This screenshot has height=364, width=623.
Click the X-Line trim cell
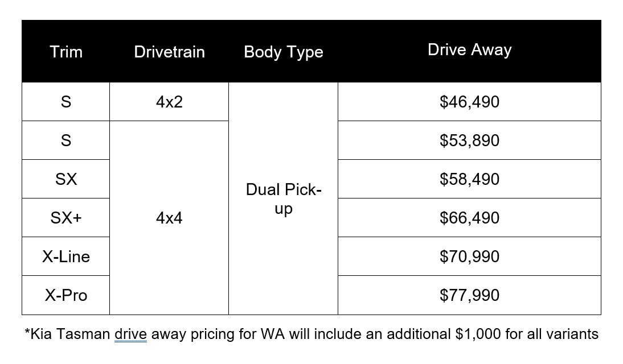pyautogui.click(x=66, y=257)
